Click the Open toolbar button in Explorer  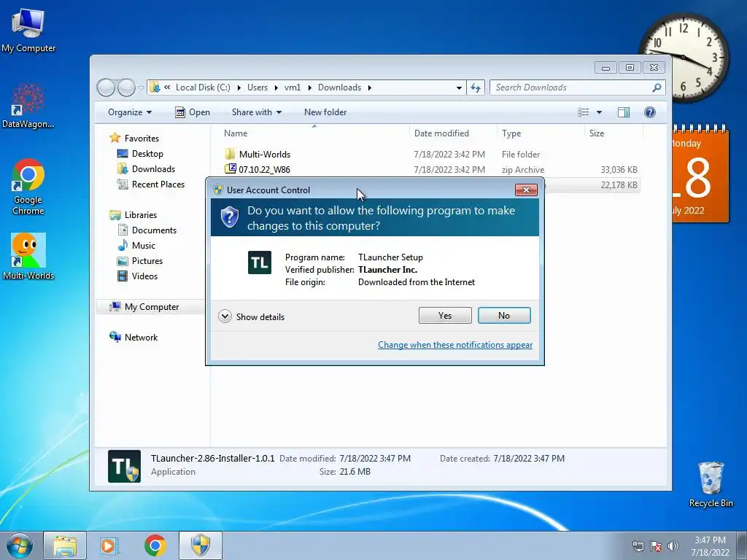click(x=193, y=112)
